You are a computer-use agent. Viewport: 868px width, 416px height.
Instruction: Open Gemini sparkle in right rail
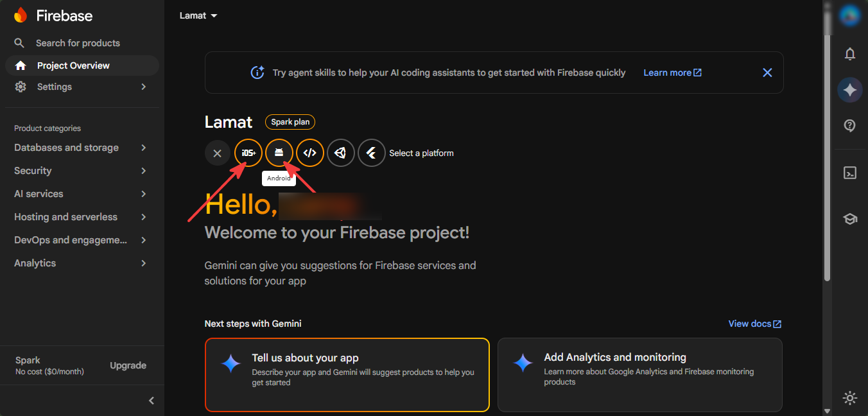pyautogui.click(x=850, y=90)
